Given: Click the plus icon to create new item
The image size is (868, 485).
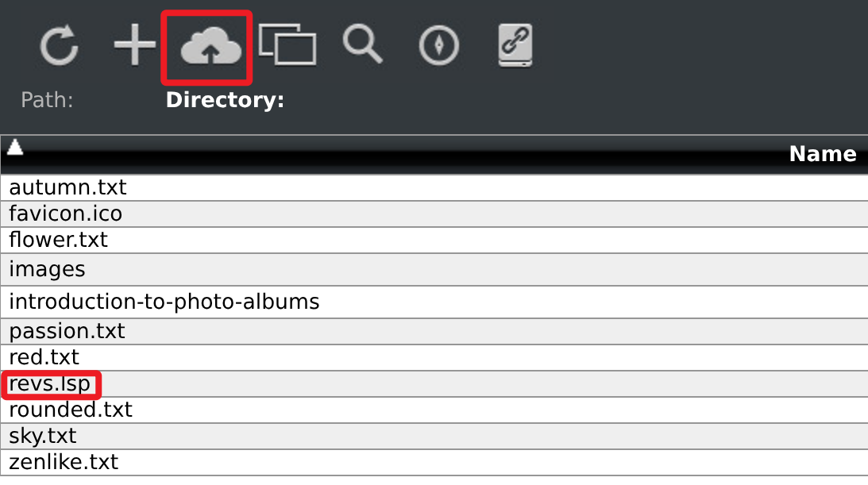Looking at the screenshot, I should point(134,46).
